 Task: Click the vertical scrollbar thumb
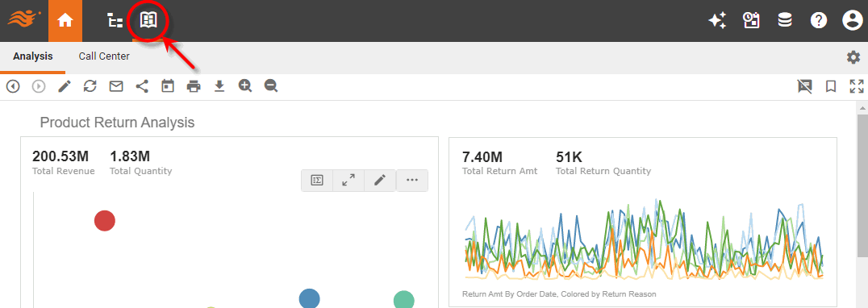coord(862,185)
